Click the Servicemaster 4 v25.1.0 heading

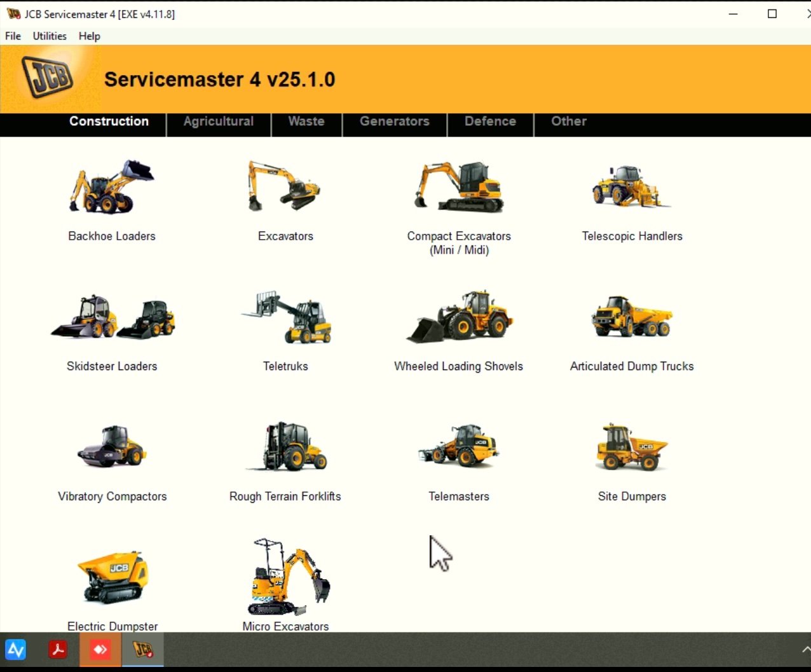click(219, 79)
